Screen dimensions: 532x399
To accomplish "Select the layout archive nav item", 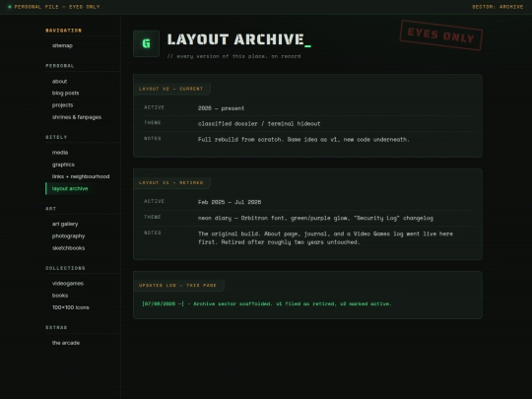I will click(70, 188).
